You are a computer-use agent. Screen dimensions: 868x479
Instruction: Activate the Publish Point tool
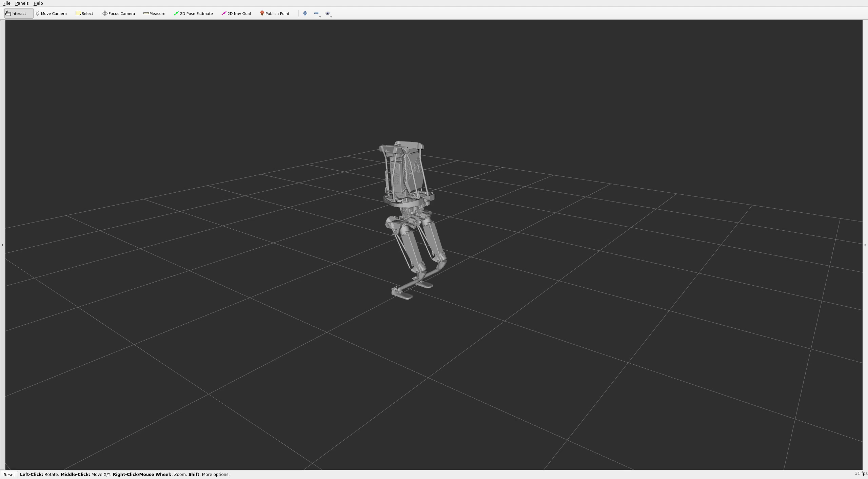[275, 14]
